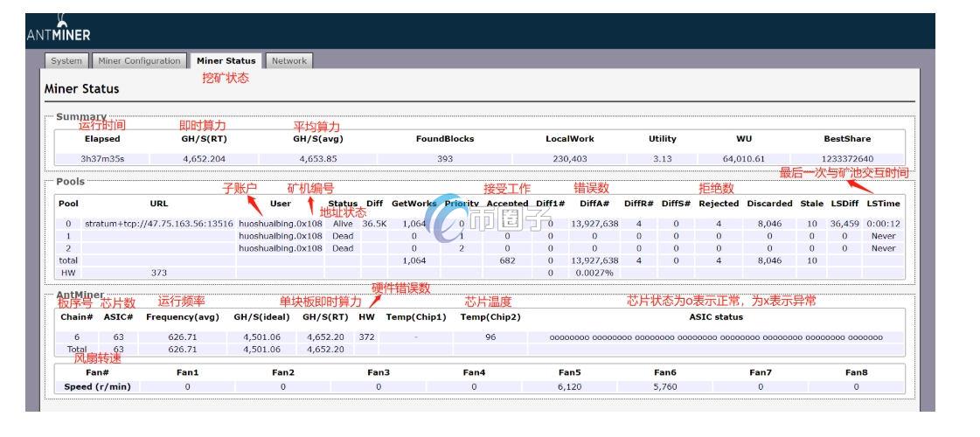Viewport: 980px width, 437px height.
Task: Click the Temp(Chip2) value 96
Action: tap(490, 336)
